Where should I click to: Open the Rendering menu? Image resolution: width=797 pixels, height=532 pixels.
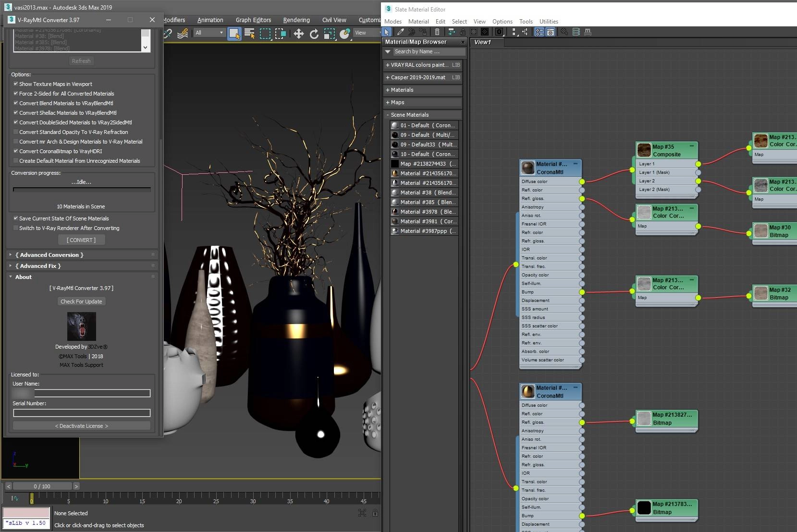296,20
